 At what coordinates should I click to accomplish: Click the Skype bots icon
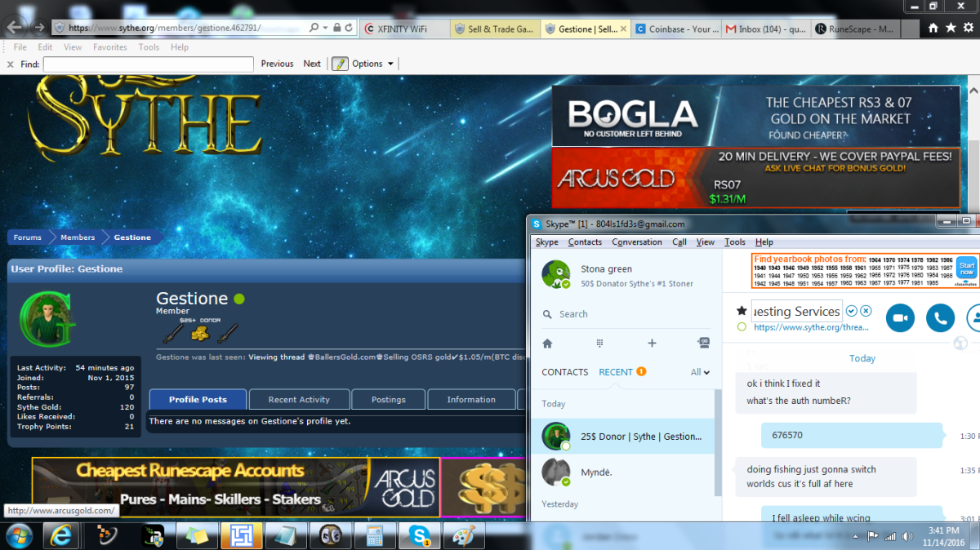click(x=704, y=344)
